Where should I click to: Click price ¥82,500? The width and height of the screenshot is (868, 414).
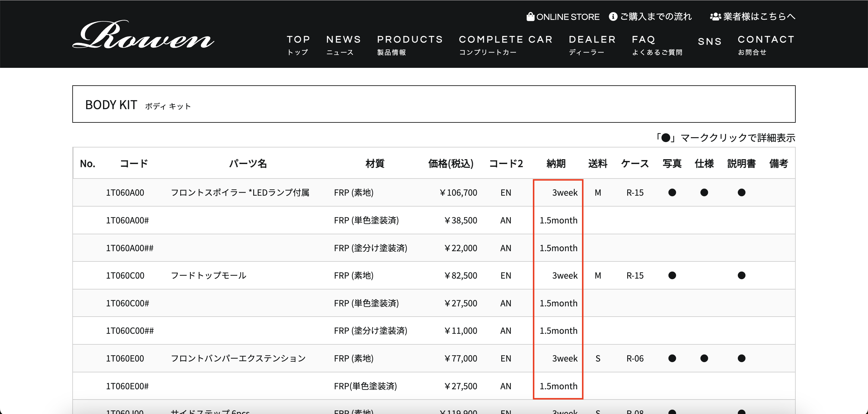pyautogui.click(x=460, y=275)
